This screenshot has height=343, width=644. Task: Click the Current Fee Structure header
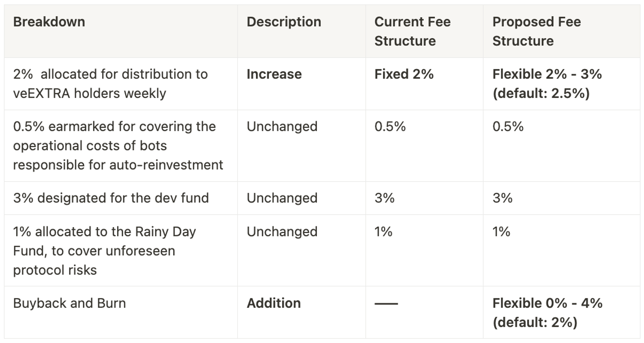click(412, 31)
